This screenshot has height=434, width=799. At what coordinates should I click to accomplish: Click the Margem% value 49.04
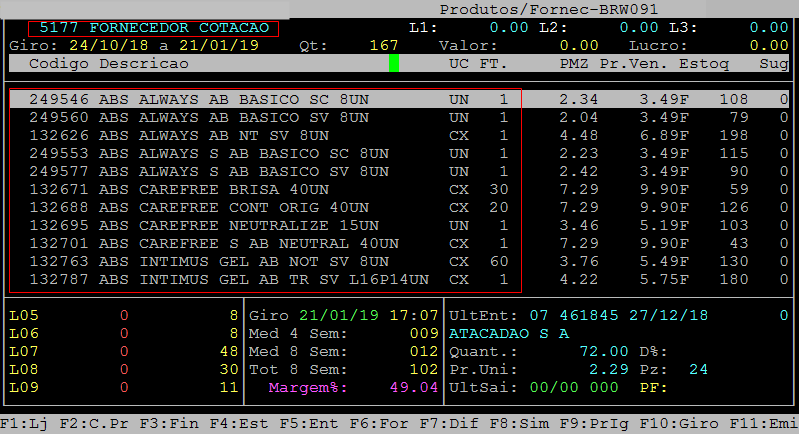coord(412,387)
